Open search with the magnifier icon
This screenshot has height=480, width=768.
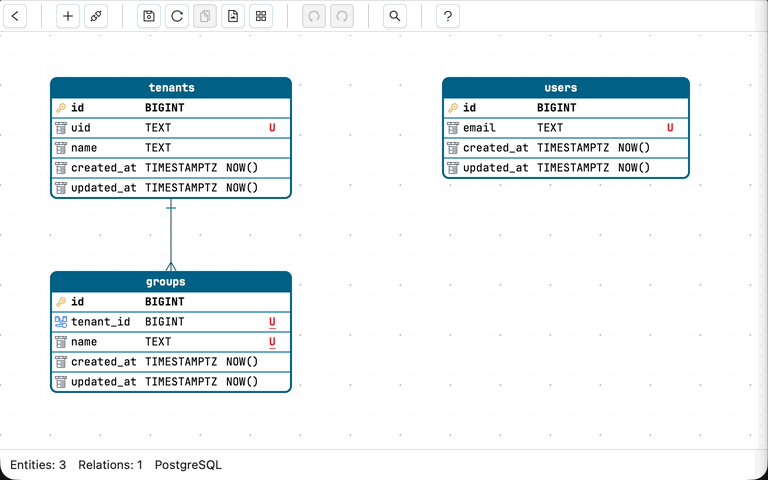tap(395, 16)
